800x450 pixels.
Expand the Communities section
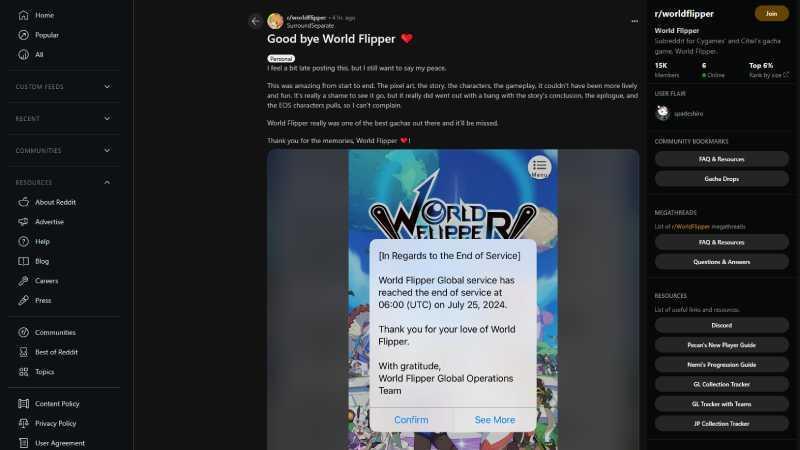pos(64,151)
